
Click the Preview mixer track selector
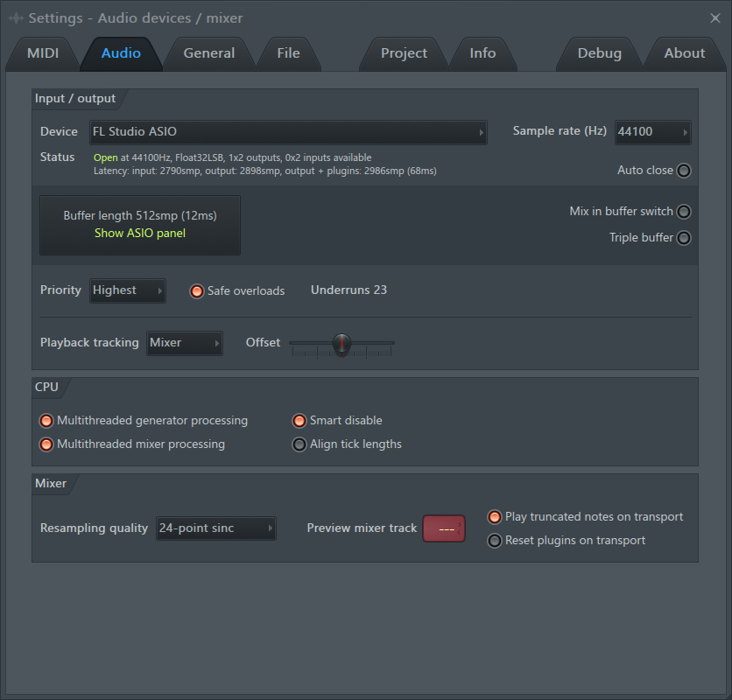click(444, 528)
